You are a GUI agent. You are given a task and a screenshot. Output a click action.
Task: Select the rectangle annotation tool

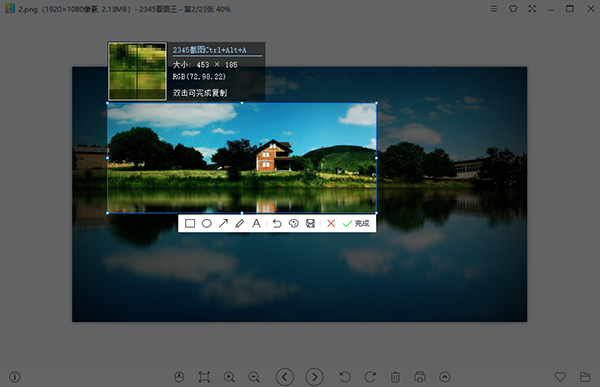pos(190,224)
